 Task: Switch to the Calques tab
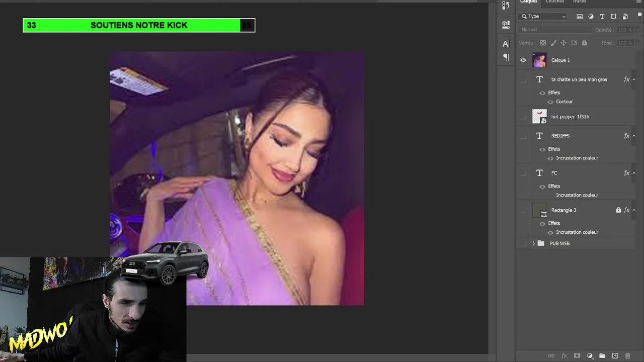(x=529, y=2)
